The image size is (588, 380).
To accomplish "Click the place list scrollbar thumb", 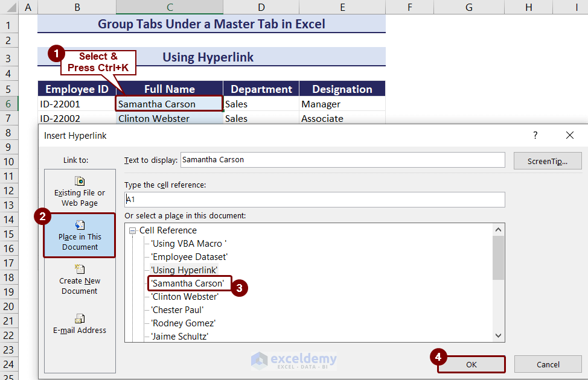I will [x=498, y=258].
